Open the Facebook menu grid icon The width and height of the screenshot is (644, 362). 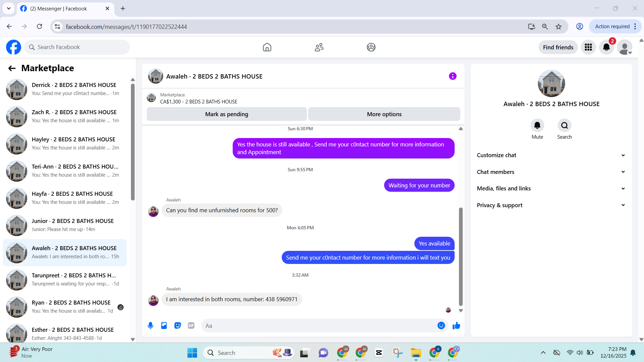tap(588, 47)
